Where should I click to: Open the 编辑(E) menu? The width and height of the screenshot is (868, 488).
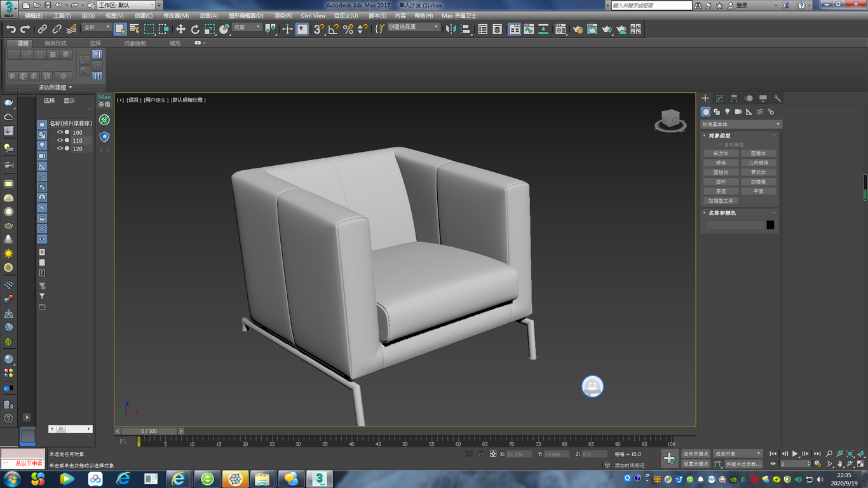click(x=34, y=16)
